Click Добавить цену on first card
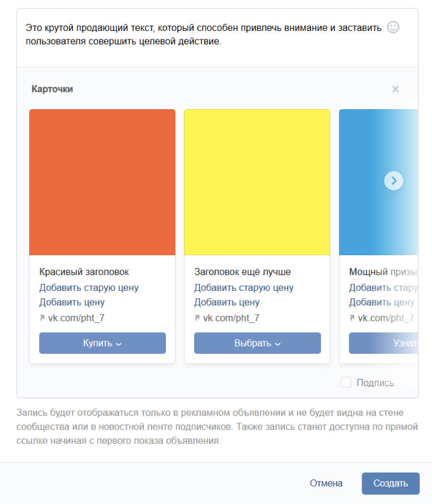432x504 pixels. pos(72,302)
